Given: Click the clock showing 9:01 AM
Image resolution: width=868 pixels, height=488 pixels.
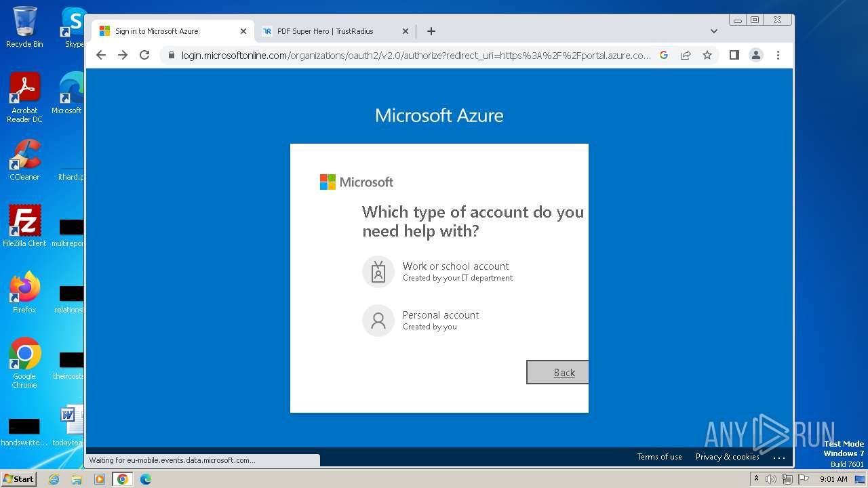Looking at the screenshot, I should click(833, 479).
